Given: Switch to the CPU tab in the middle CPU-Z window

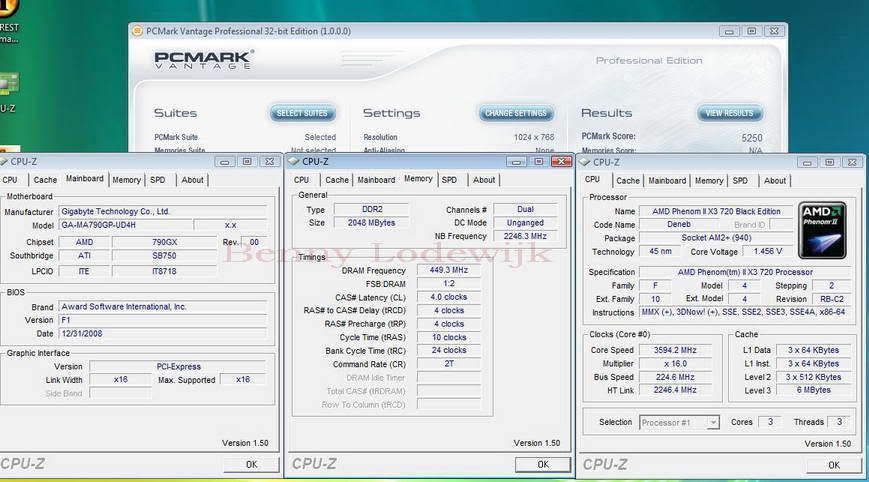Looking at the screenshot, I should (x=301, y=180).
